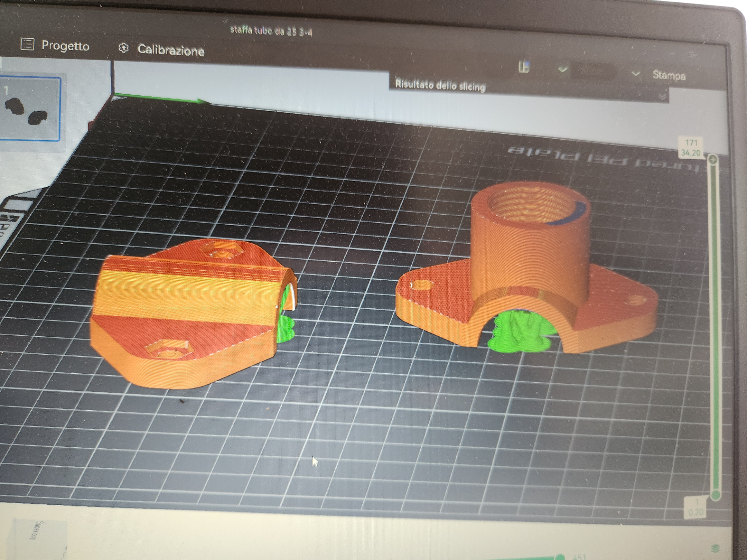Select the plate 1 thumbnail
This screenshot has height=560, width=747.
coord(30,108)
